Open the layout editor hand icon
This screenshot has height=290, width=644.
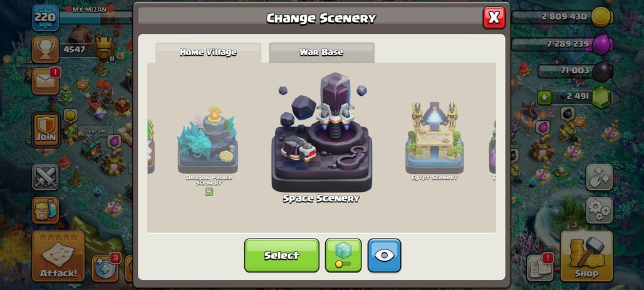click(600, 177)
